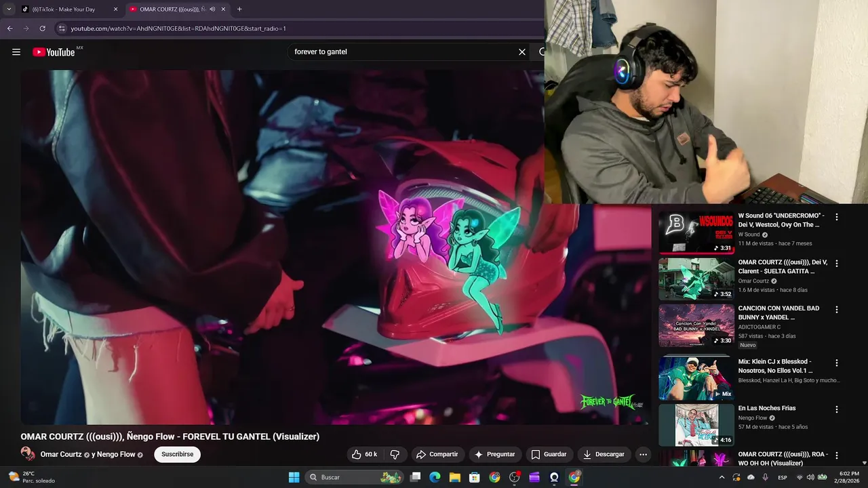Open En Las Noches Frias thumbnail

point(696,425)
